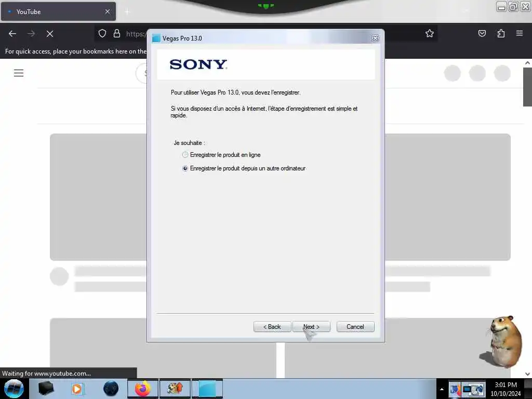Viewport: 532px width, 399px height.
Task: Open Firefox from the taskbar
Action: pos(143,389)
